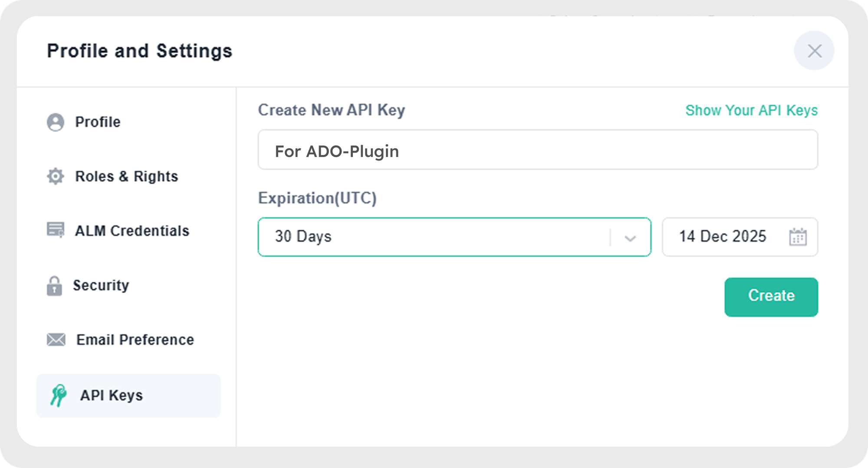868x468 pixels.
Task: Click the Profile user avatar icon
Action: coord(56,122)
